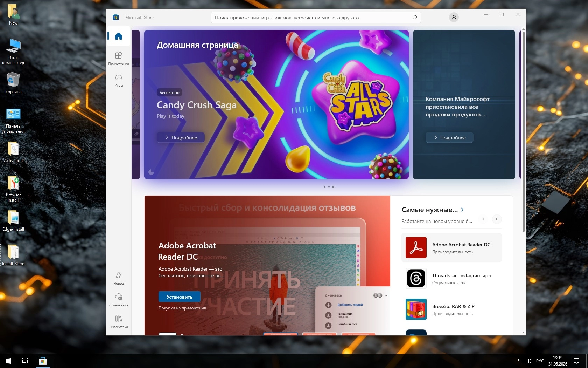Click the carousel page indicator dots

(329, 187)
